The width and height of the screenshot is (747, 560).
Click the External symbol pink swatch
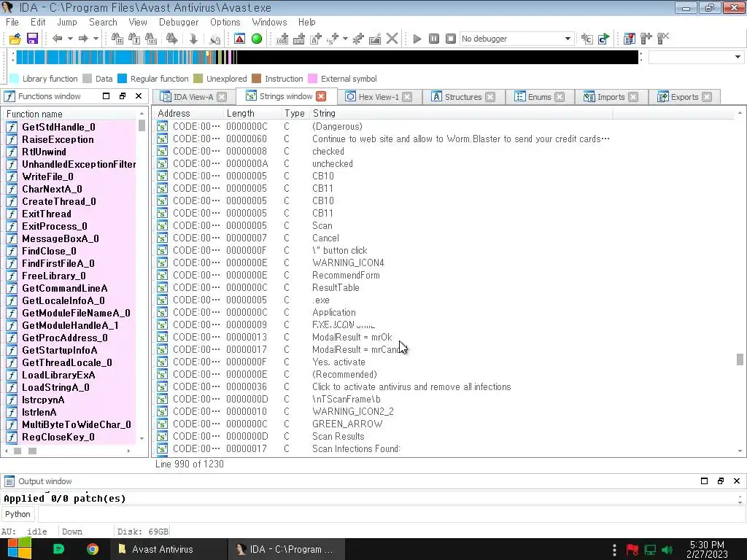coord(313,79)
